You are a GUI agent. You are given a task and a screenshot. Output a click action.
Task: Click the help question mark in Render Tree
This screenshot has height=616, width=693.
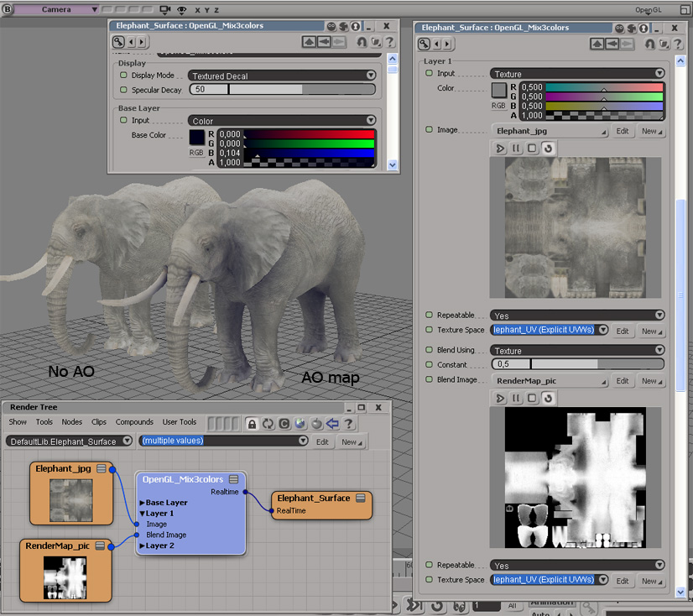[349, 424]
